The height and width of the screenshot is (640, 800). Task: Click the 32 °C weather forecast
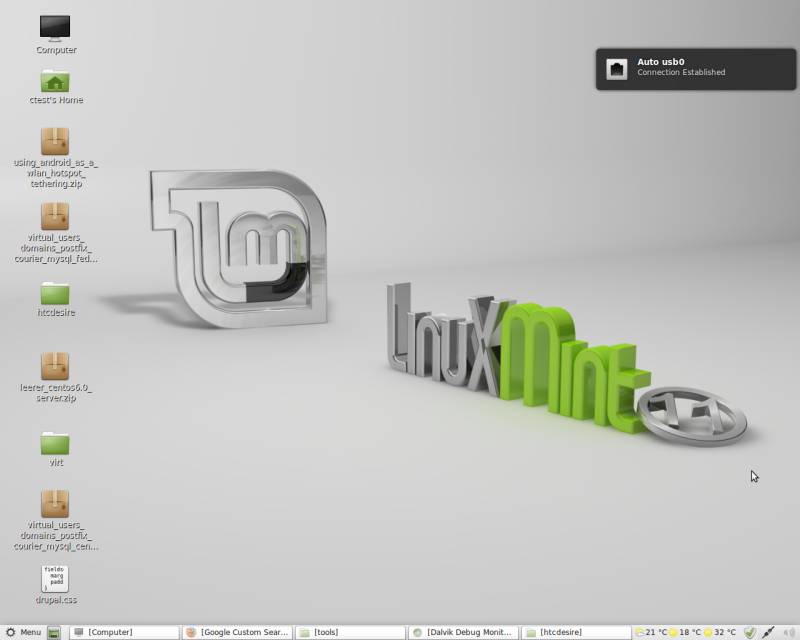point(720,632)
